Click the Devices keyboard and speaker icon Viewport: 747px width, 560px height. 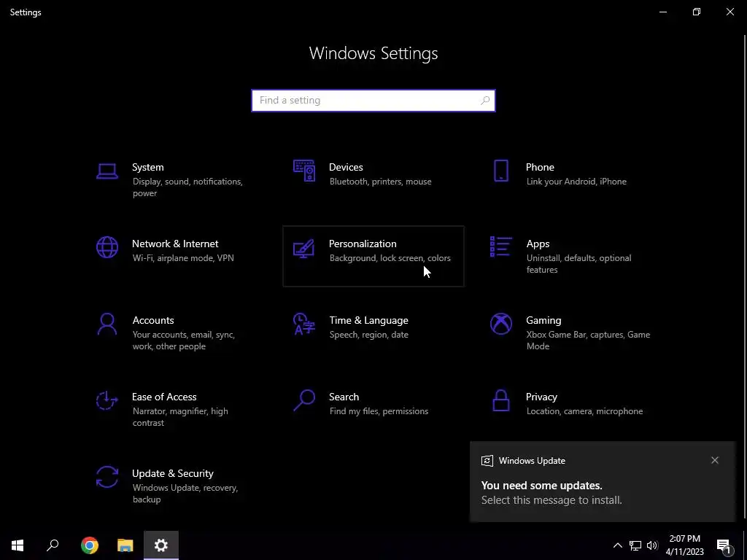[x=304, y=171]
